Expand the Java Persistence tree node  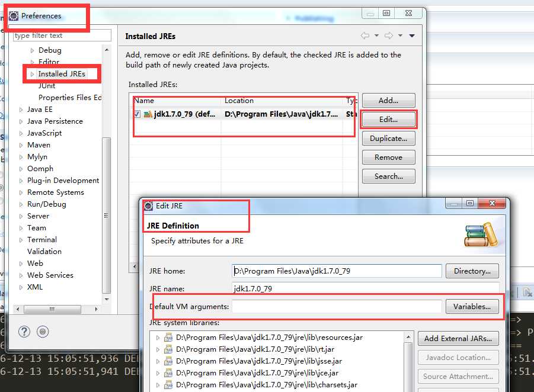point(21,121)
